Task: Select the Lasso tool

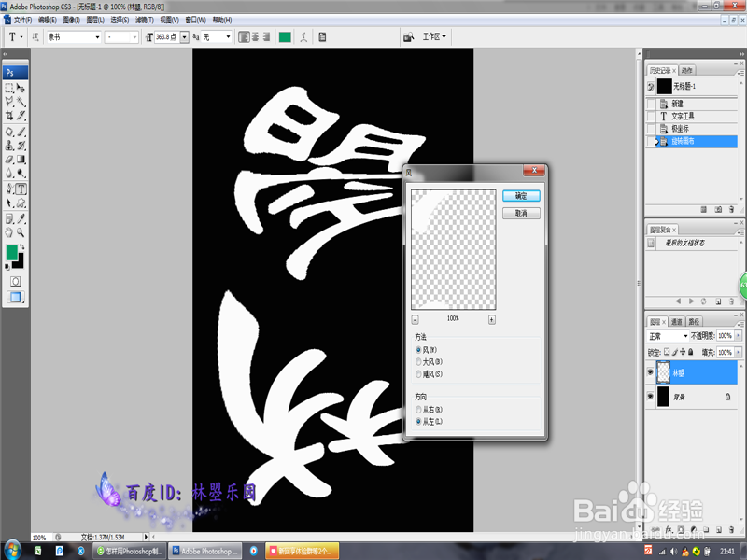Action: [x=9, y=102]
